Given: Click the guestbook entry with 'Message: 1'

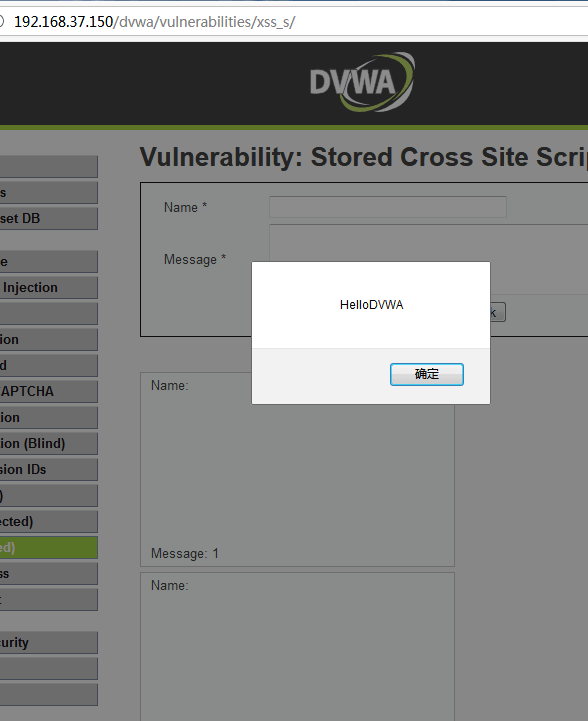Looking at the screenshot, I should coord(297,469).
